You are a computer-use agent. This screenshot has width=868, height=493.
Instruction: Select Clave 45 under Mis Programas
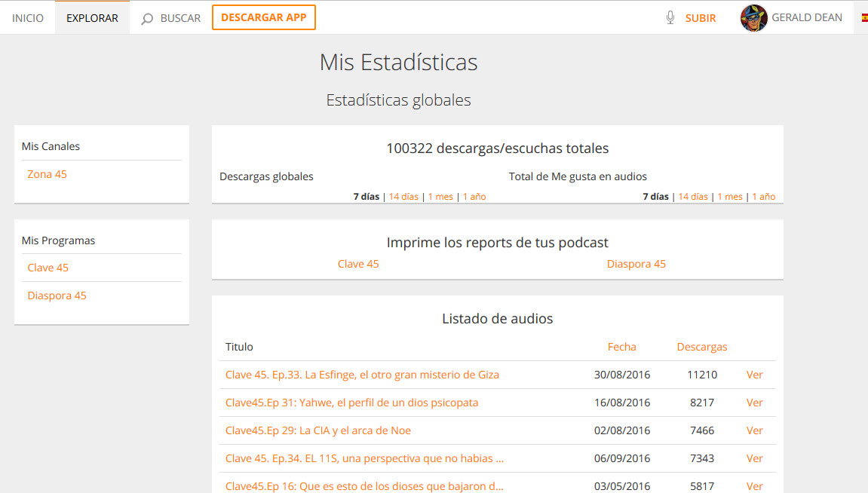point(48,268)
